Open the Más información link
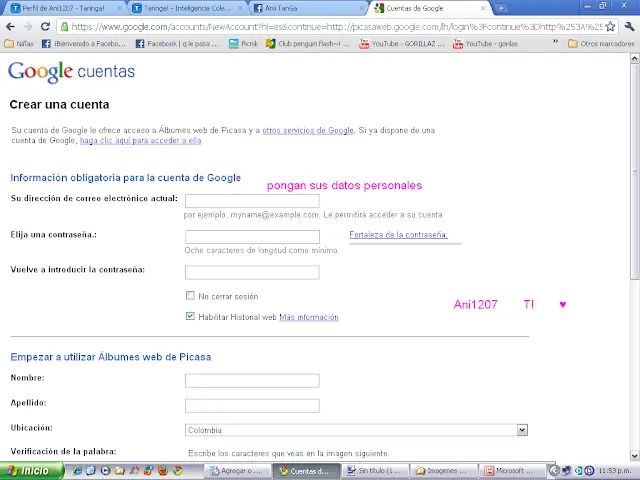The width and height of the screenshot is (640, 480). (x=309, y=317)
